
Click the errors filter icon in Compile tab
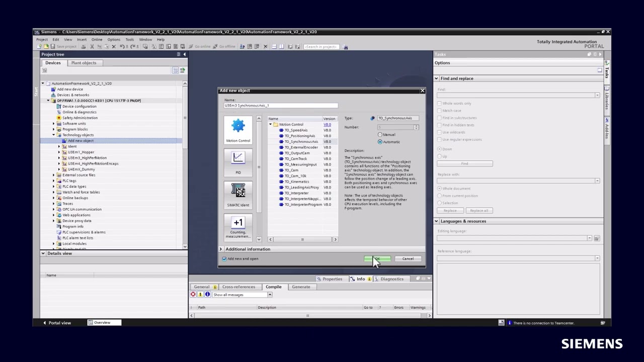(193, 295)
